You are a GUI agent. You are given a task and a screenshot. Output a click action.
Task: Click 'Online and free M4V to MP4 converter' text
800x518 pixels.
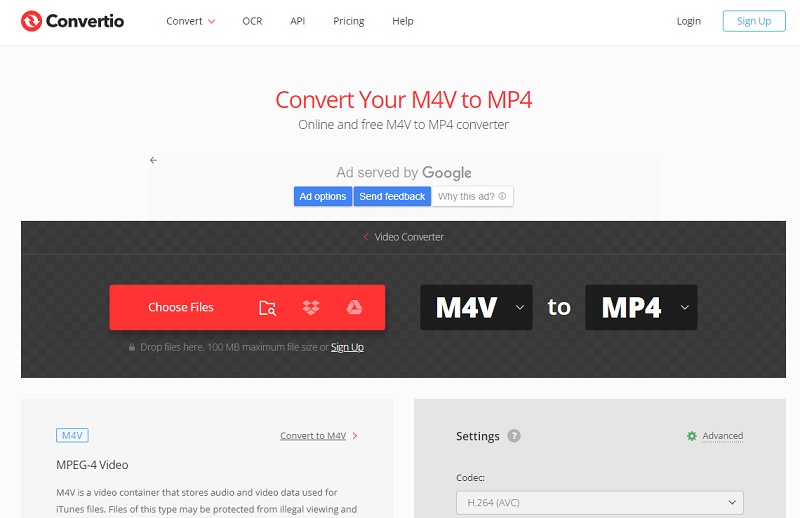(x=403, y=125)
